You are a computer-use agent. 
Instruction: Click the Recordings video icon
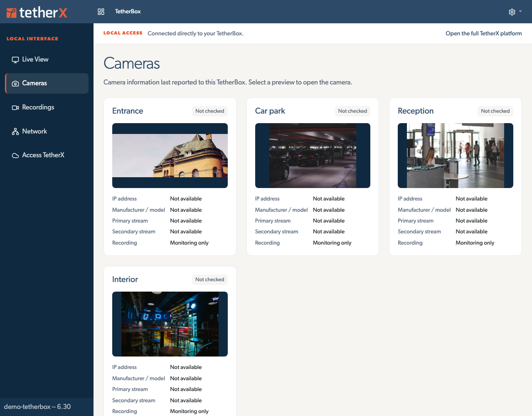[15, 108]
